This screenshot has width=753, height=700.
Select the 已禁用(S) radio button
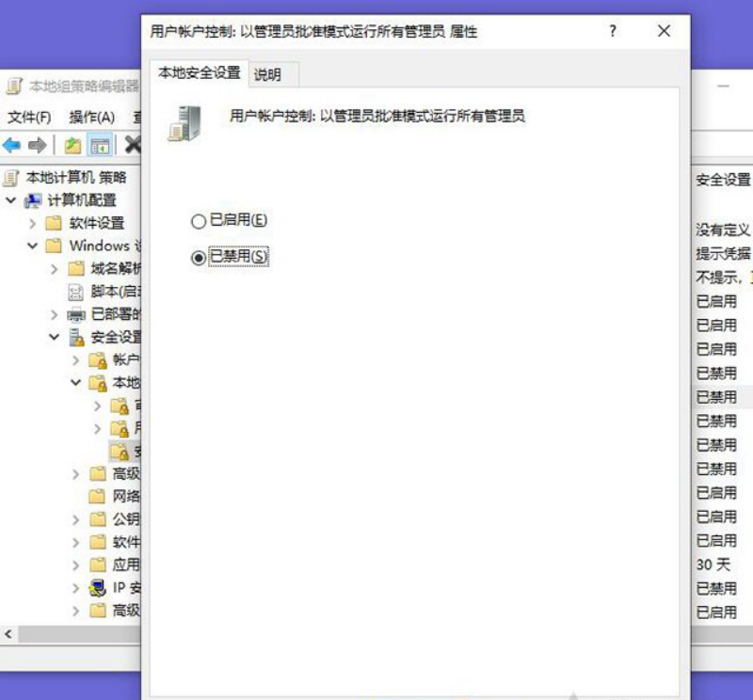(198, 258)
